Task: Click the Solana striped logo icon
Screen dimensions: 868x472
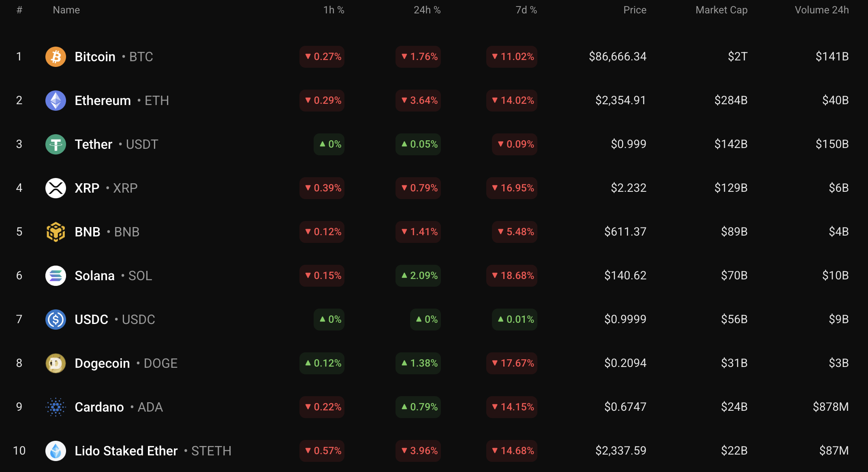Action: [56, 276]
